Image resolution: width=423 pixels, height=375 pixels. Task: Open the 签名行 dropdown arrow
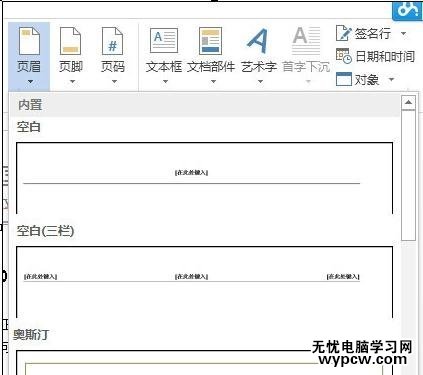(x=404, y=34)
